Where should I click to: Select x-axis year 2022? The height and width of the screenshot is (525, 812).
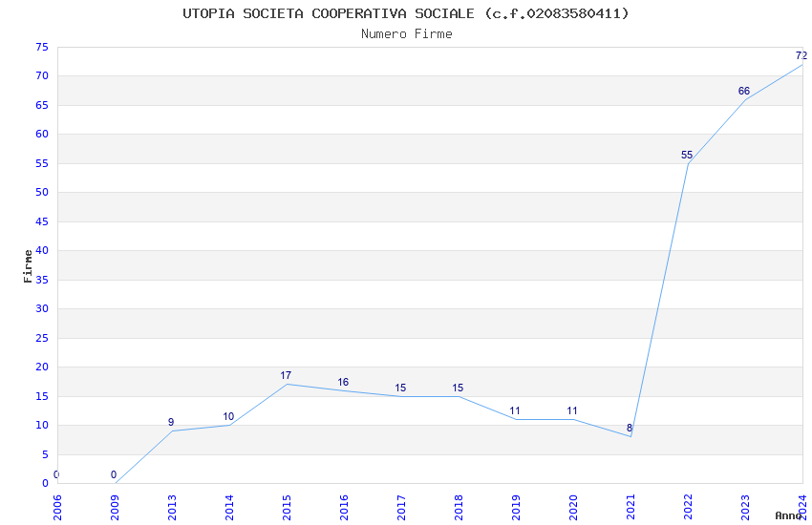click(x=688, y=508)
